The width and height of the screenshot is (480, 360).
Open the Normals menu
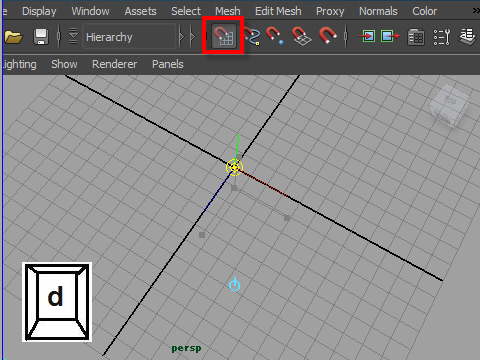378,11
